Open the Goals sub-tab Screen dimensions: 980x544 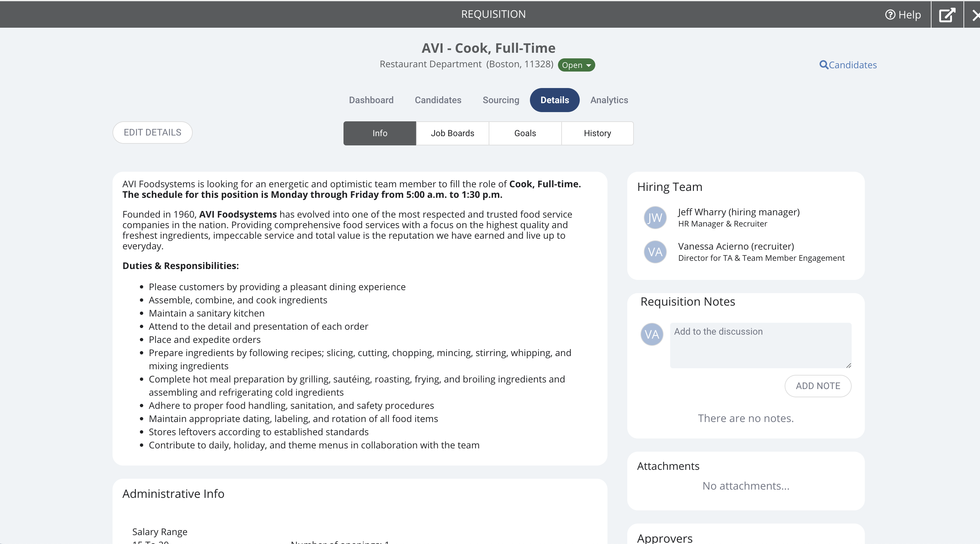coord(525,133)
